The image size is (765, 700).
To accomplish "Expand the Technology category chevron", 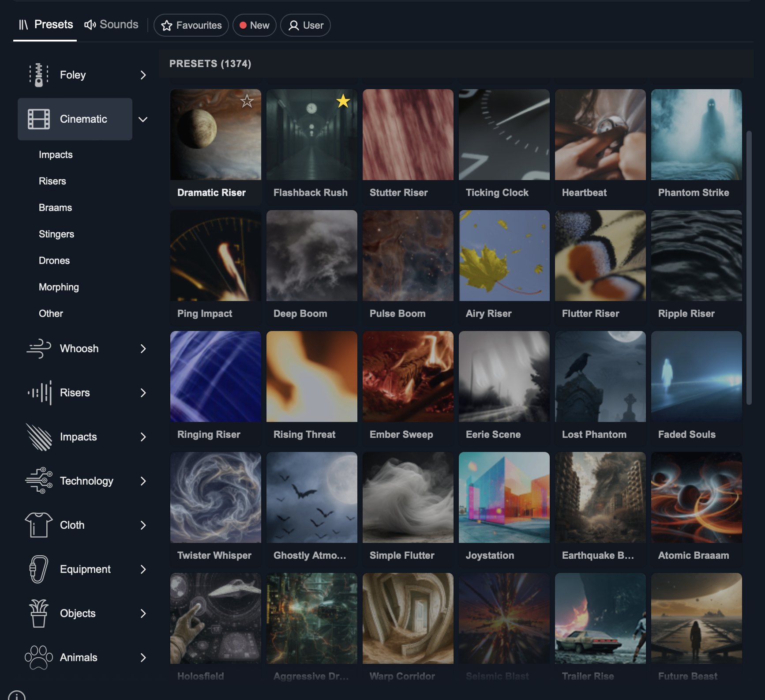I will [x=143, y=481].
